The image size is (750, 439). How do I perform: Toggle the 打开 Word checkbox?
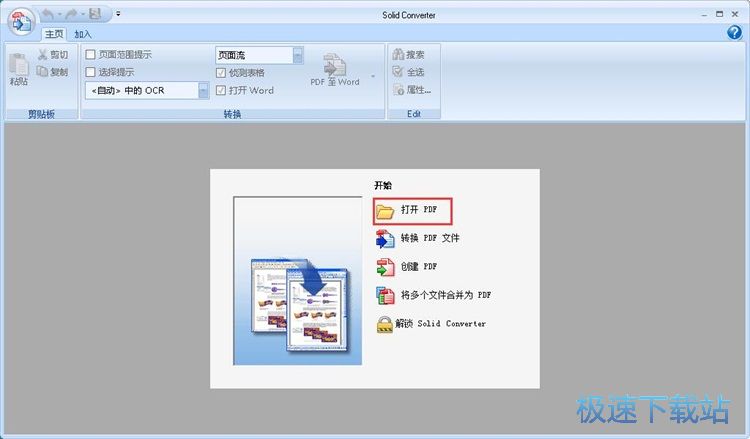221,90
